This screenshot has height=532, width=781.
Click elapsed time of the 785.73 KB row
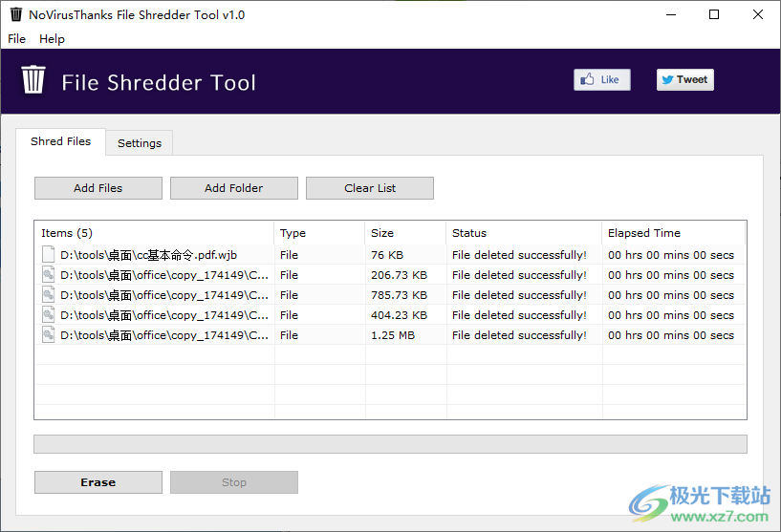(671, 295)
